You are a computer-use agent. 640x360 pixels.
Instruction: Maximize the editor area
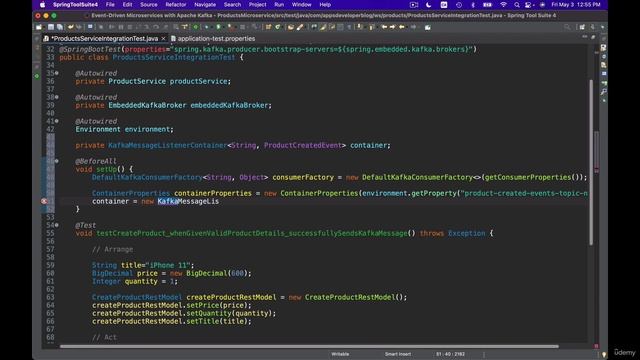[593, 37]
